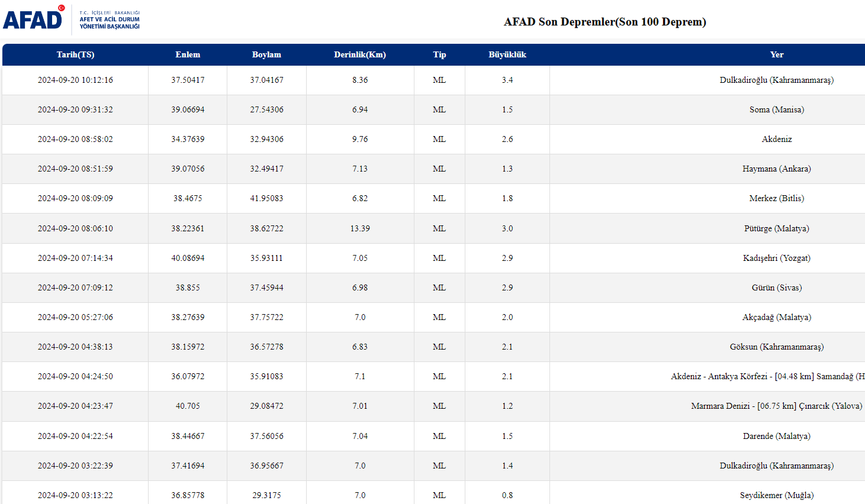Click longitude value 37.04167
The width and height of the screenshot is (865, 504).
[x=266, y=80]
